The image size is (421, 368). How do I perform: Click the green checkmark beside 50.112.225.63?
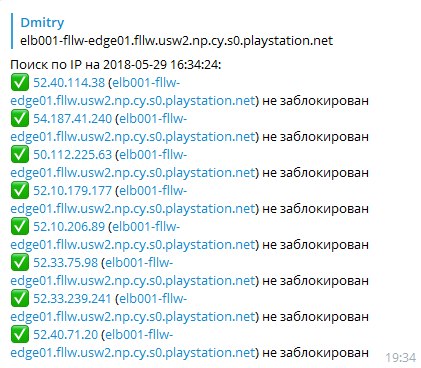20,154
